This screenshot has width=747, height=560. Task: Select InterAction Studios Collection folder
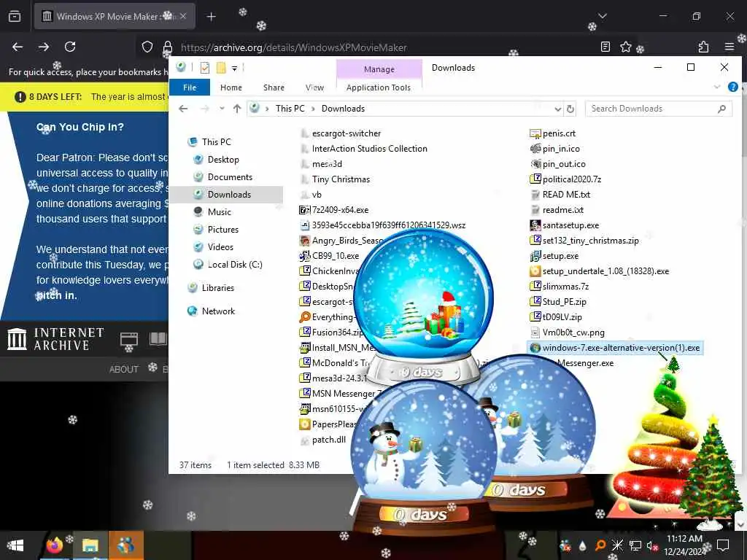369,149
